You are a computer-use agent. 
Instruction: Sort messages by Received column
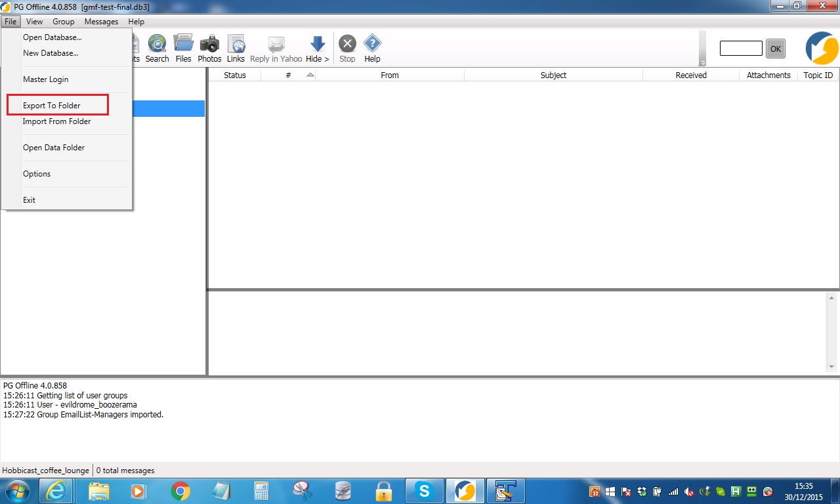691,75
